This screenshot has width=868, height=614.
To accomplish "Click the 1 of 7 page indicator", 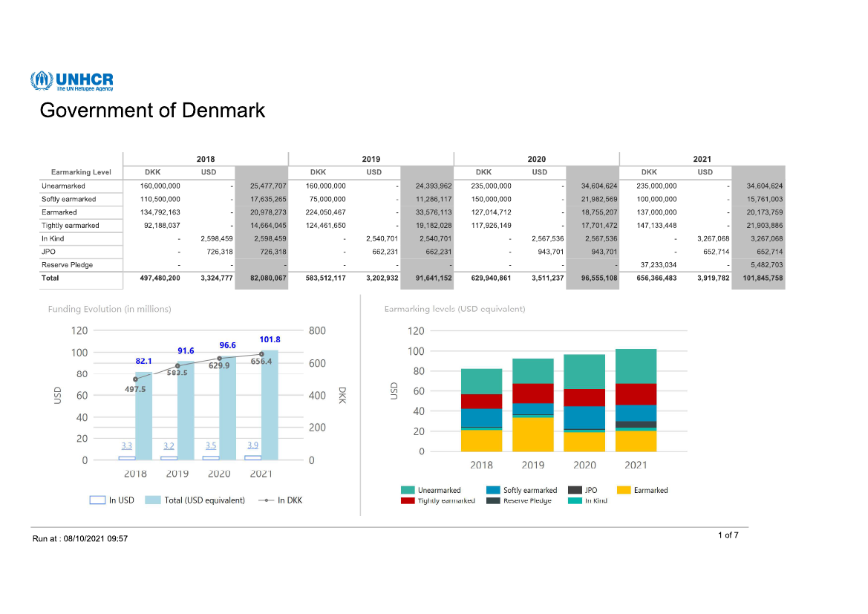I will click(x=728, y=535).
